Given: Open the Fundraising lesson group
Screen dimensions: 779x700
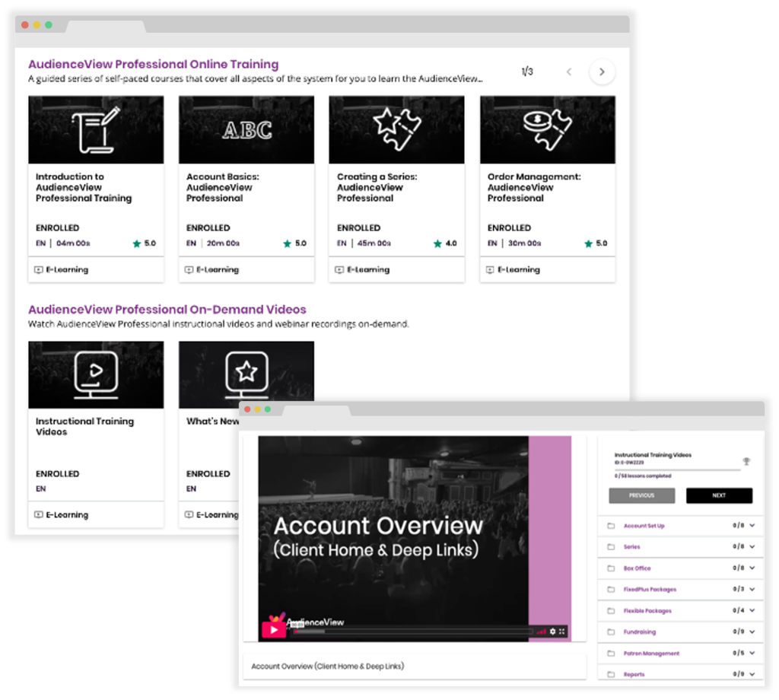Looking at the screenshot, I should click(x=681, y=632).
